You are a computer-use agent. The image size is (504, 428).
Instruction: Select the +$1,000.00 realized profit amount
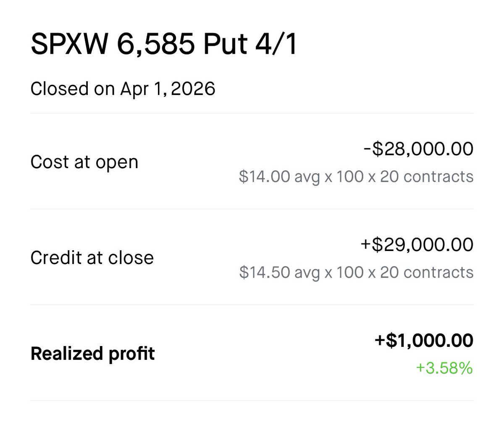(424, 341)
